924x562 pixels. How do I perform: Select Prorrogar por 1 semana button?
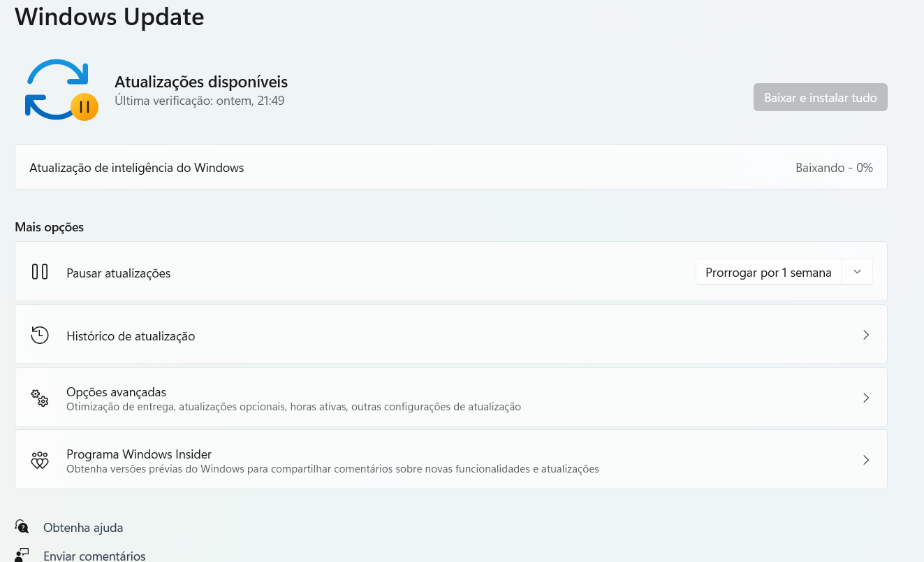click(x=768, y=272)
